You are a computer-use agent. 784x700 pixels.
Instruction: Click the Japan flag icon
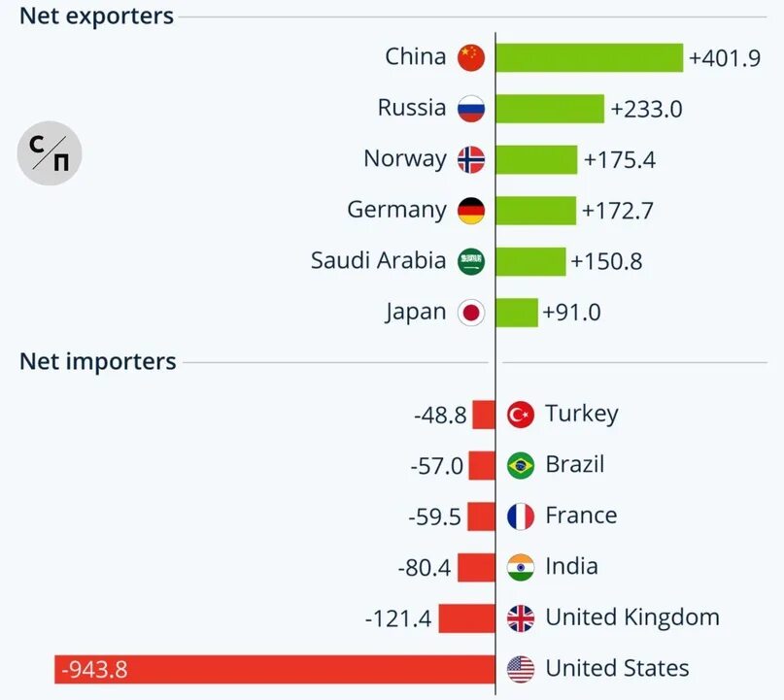471,313
